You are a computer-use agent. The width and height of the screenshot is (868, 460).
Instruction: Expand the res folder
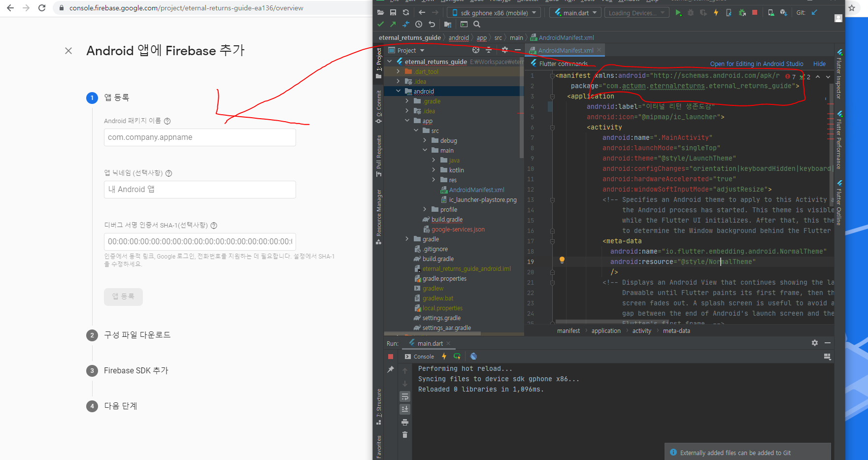[434, 180]
